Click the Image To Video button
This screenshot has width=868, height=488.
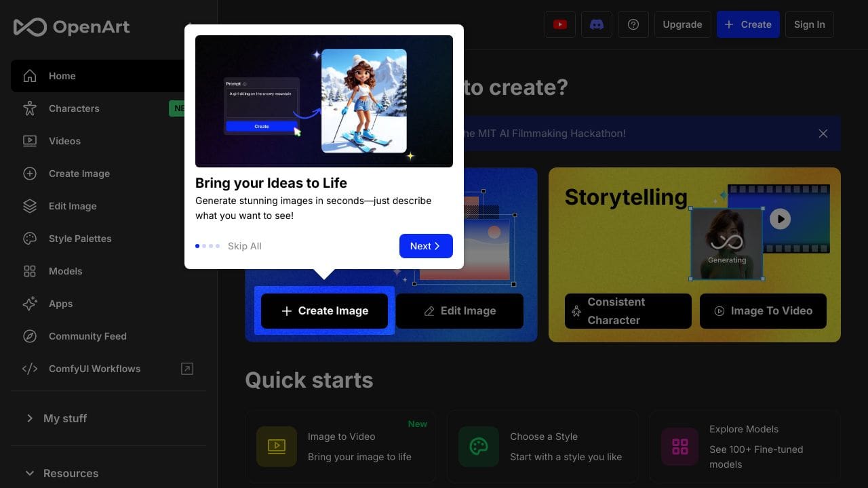763,311
